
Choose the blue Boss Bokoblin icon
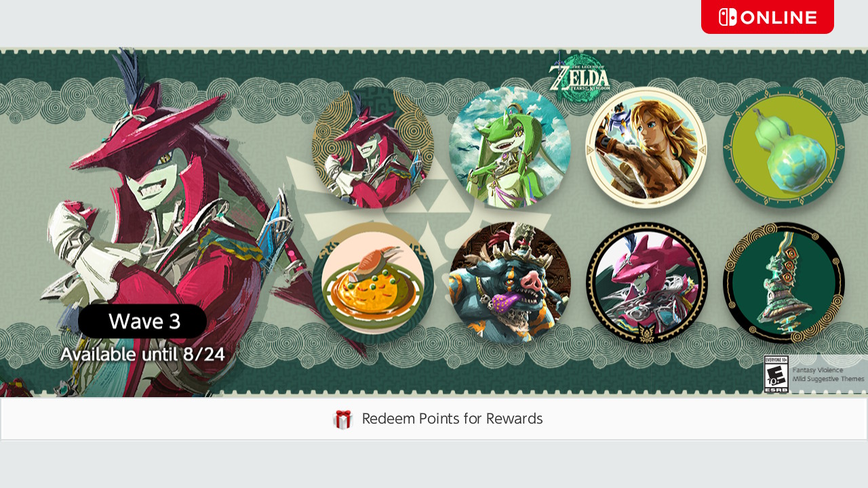click(x=509, y=283)
